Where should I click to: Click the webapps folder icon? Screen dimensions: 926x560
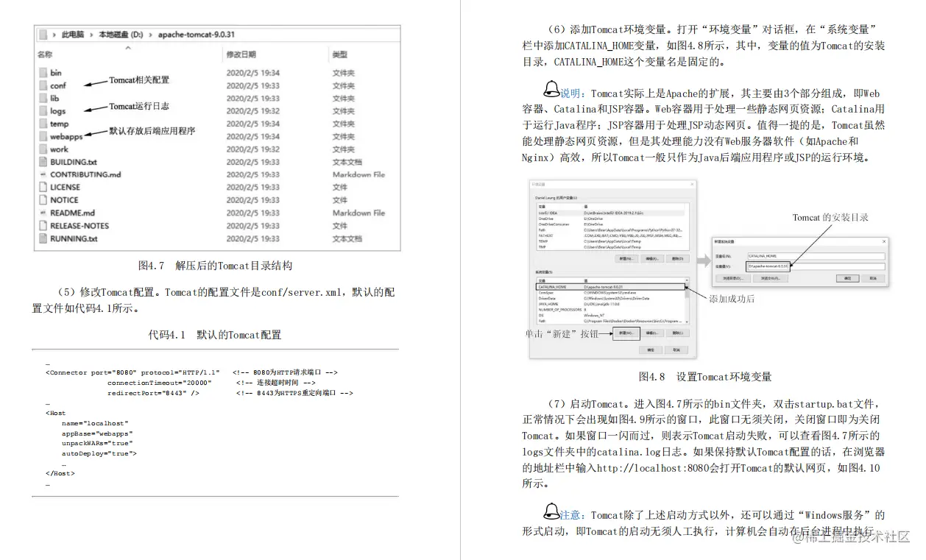[43, 136]
